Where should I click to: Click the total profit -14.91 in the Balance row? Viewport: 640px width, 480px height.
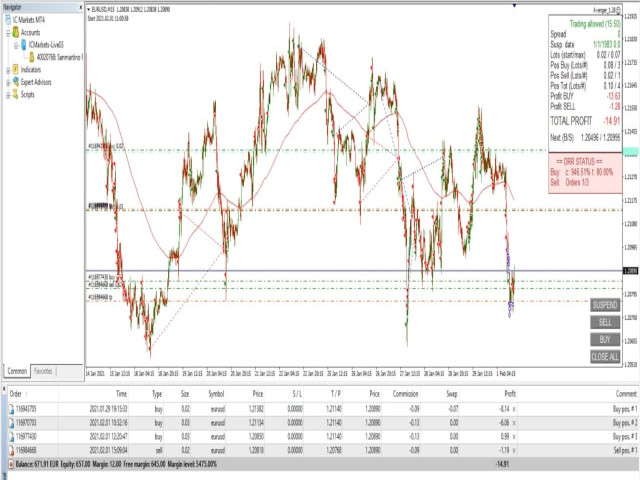click(x=502, y=464)
